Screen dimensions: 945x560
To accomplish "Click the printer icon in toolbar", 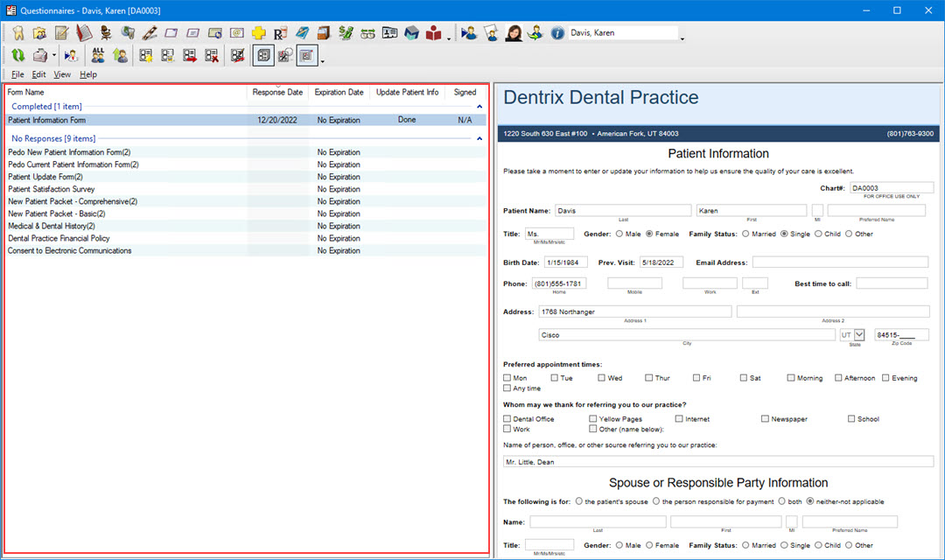I will [40, 55].
